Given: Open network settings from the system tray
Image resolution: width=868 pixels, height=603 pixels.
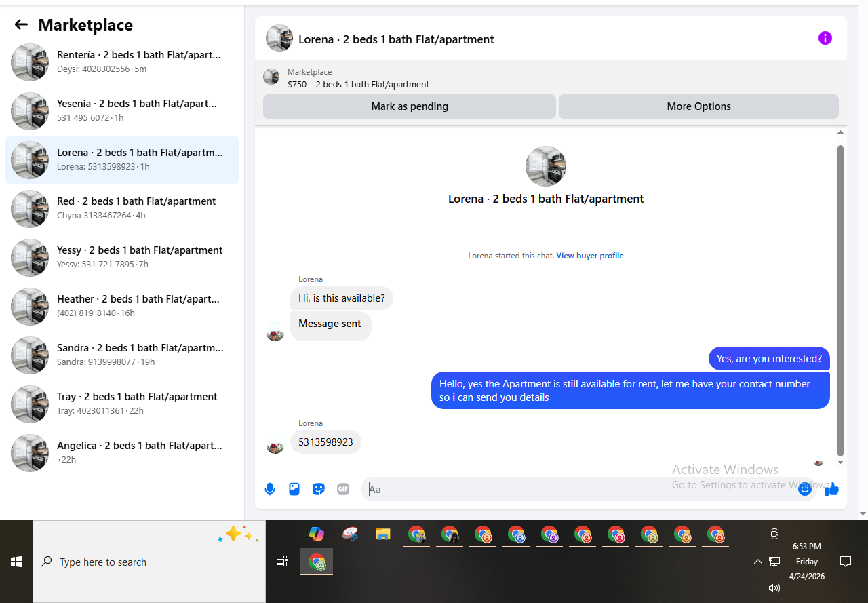Looking at the screenshot, I should coord(774,562).
